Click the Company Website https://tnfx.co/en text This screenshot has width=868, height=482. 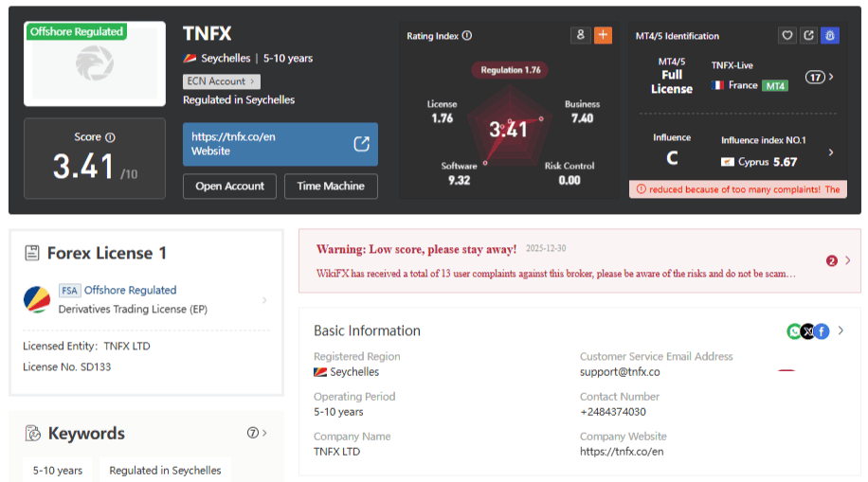pyautogui.click(x=621, y=452)
